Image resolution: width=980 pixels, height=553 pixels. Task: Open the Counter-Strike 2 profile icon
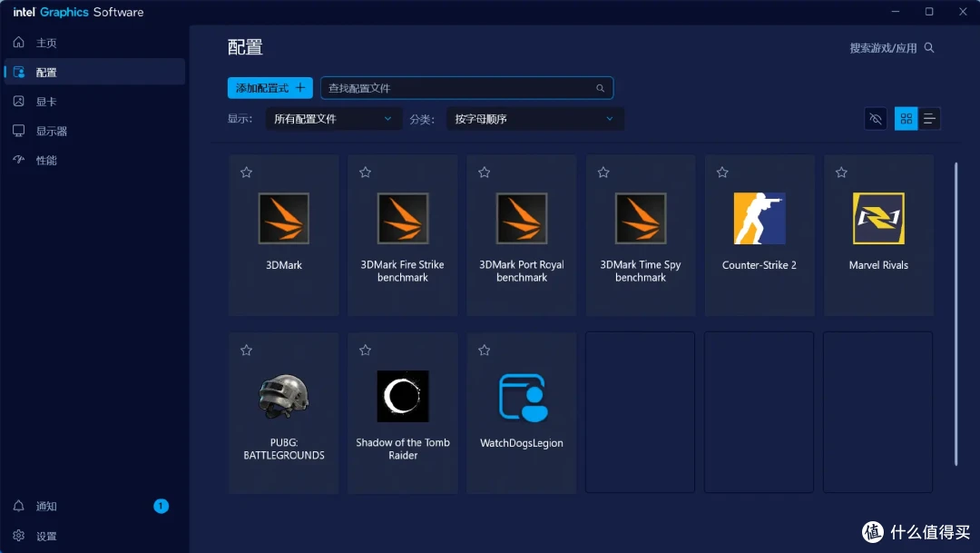coord(759,218)
